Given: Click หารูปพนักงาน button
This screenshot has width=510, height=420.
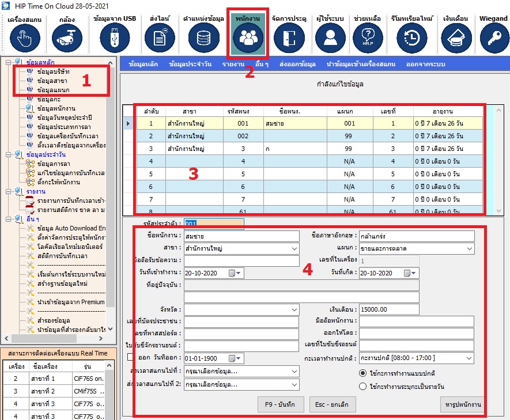Looking at the screenshot, I should (462, 404).
